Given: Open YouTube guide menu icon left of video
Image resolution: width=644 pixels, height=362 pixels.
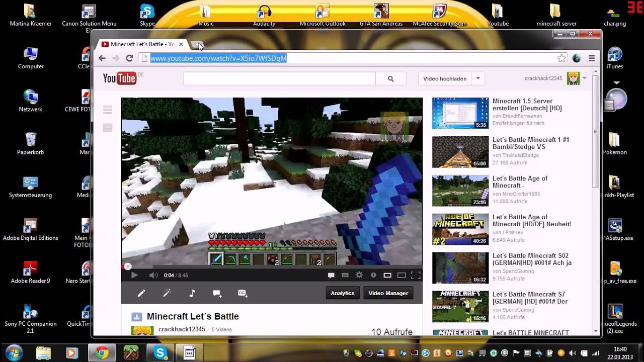Looking at the screenshot, I should click(x=107, y=110).
